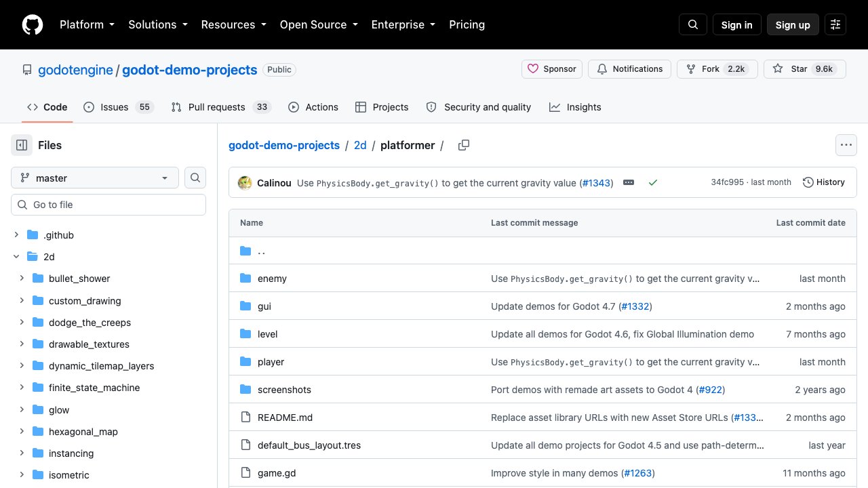Open the README.md file icon
This screenshot has height=488, width=868.
(x=245, y=418)
